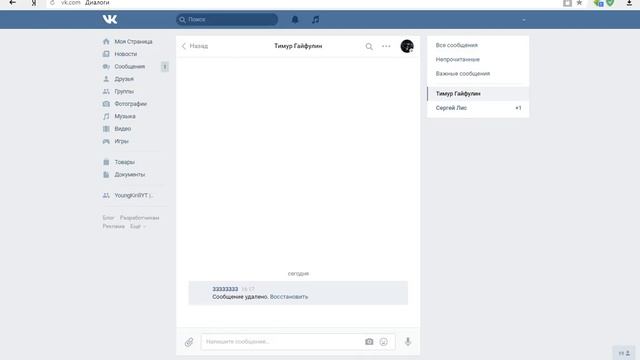Screen dimensions: 640x360
Task: Open the Сергей Лис dialog
Action: [x=478, y=108]
